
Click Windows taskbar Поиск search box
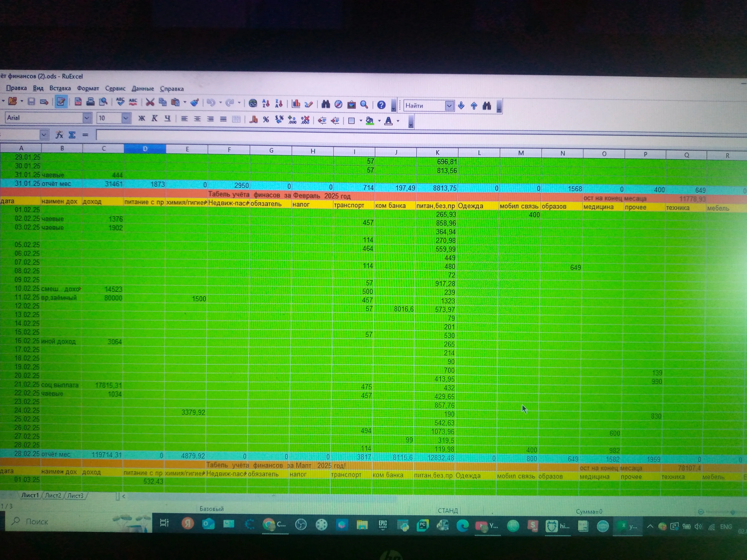[78, 521]
